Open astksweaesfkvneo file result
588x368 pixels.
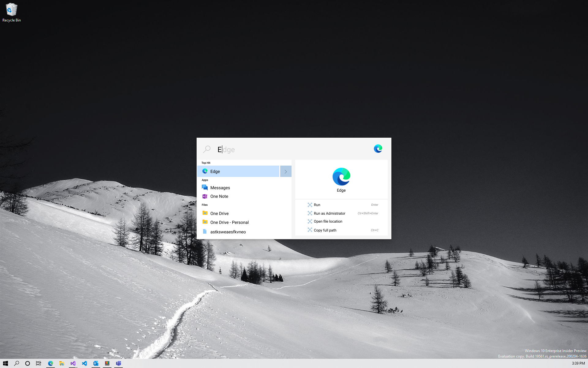point(228,232)
